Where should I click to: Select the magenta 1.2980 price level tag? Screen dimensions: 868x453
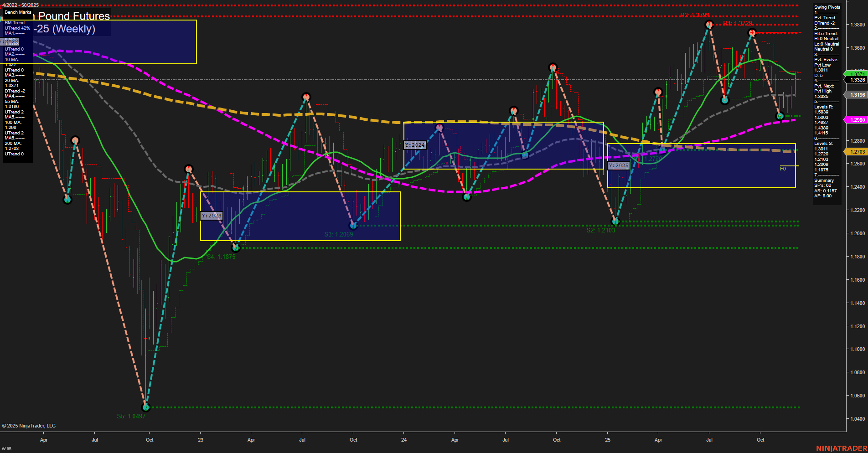[x=857, y=119]
